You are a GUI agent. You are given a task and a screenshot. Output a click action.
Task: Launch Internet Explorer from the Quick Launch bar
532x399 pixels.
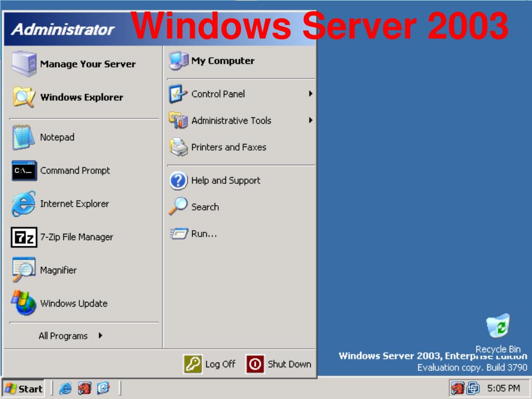[65, 388]
